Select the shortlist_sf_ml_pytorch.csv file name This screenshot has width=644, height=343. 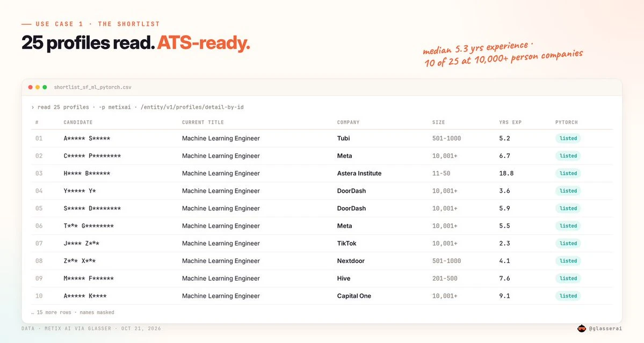tap(93, 87)
